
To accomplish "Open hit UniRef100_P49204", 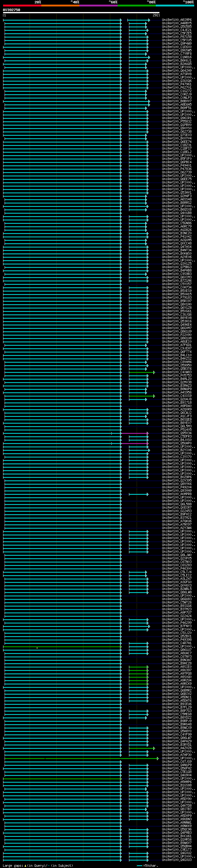I will click(x=177, y=487).
